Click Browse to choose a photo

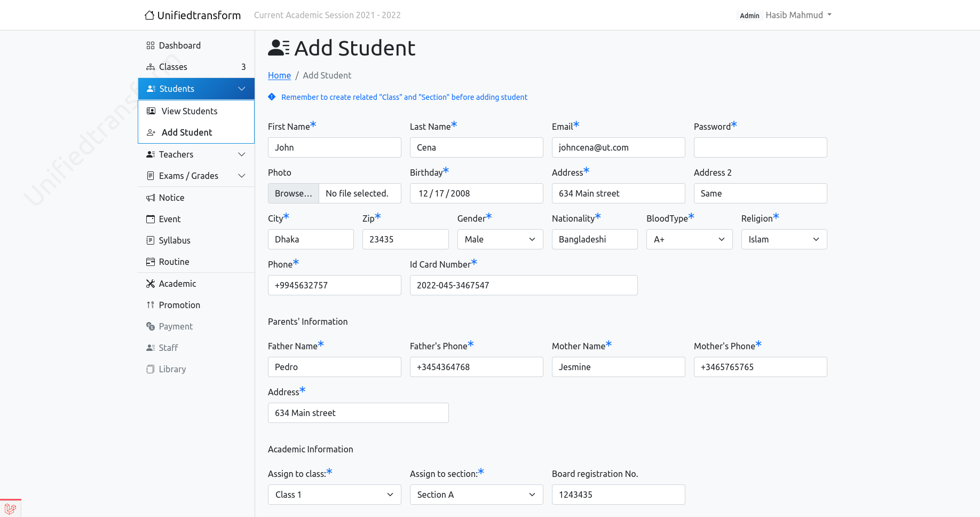coord(294,193)
